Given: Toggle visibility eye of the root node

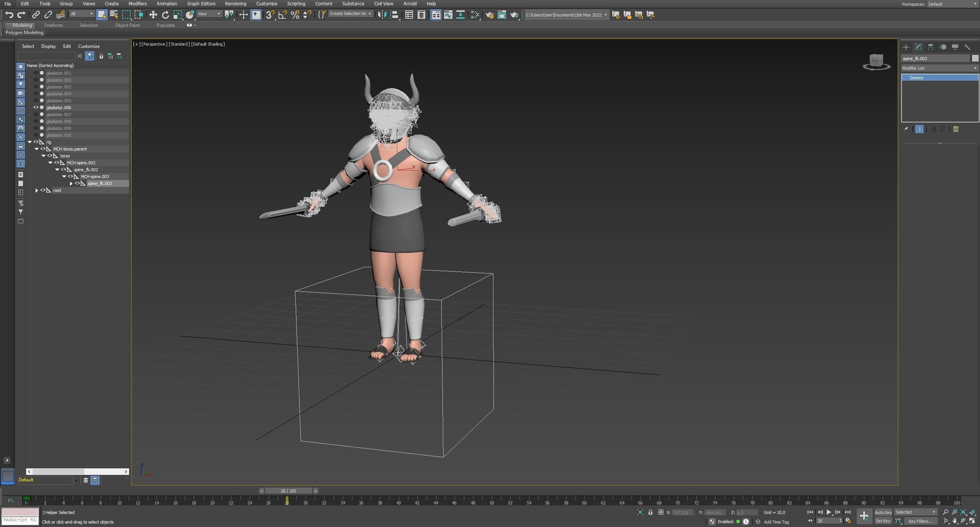Looking at the screenshot, I should point(43,190).
